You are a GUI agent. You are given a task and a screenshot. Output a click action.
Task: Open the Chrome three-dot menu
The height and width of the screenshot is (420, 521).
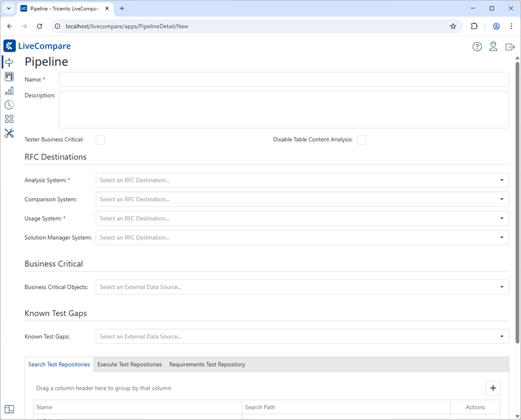pos(511,26)
